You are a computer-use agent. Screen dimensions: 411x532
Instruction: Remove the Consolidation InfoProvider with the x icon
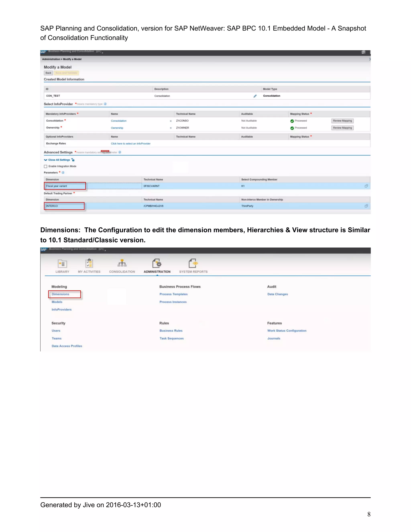pos(171,121)
